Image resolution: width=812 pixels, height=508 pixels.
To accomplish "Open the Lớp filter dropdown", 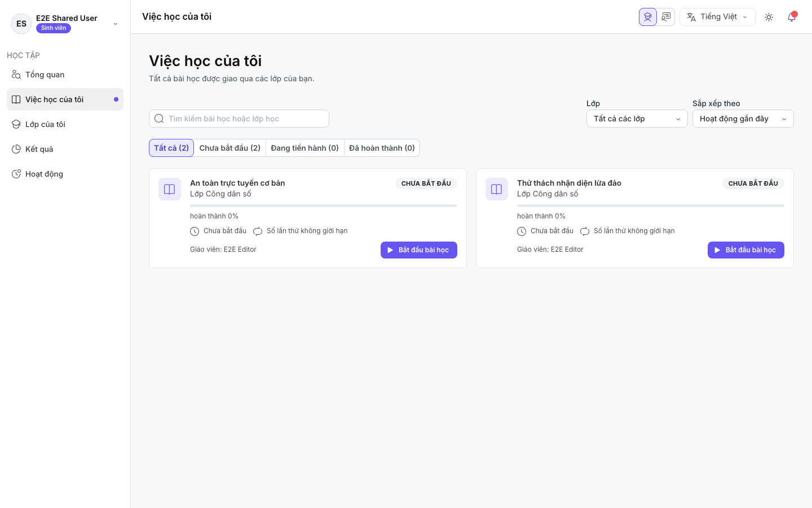I will pyautogui.click(x=637, y=119).
